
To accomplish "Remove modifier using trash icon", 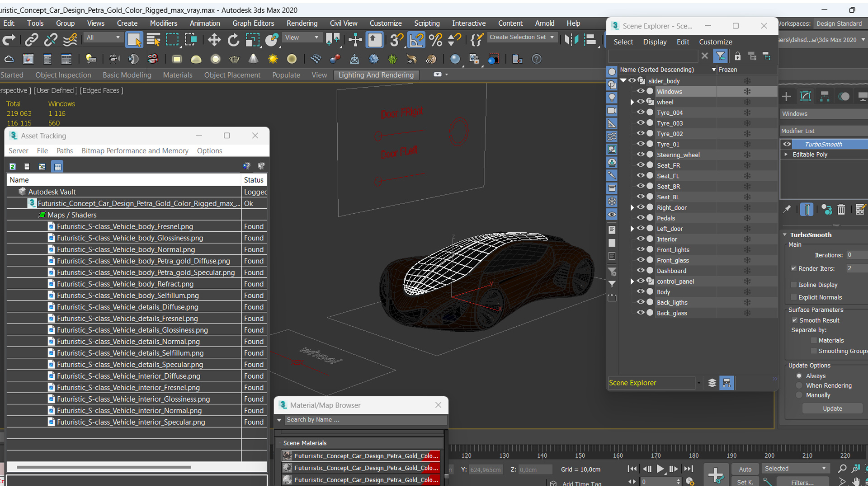I will (x=841, y=210).
